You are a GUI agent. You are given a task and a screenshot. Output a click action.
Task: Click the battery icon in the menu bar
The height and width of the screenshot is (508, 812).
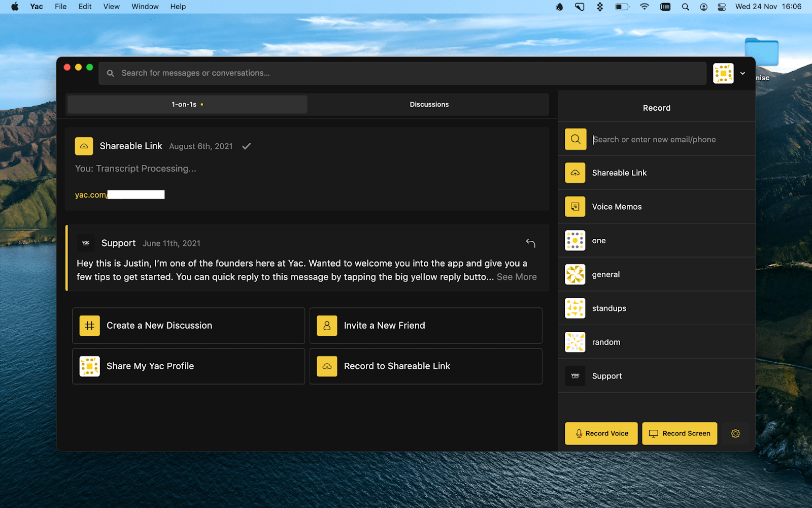click(x=622, y=7)
